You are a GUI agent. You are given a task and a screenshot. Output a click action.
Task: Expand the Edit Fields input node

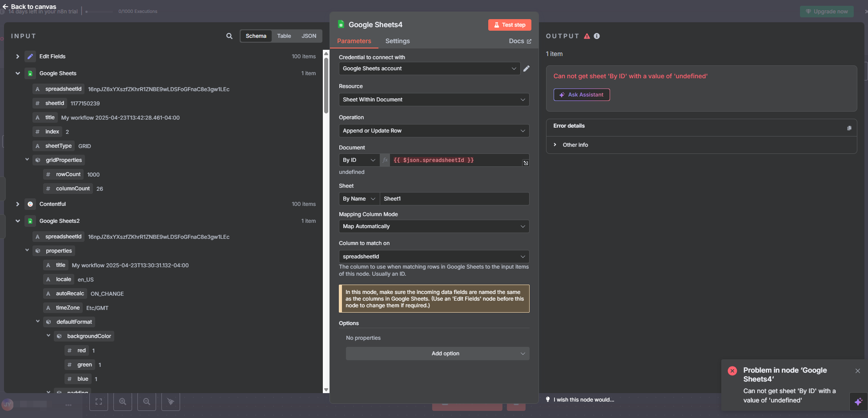coord(17,56)
